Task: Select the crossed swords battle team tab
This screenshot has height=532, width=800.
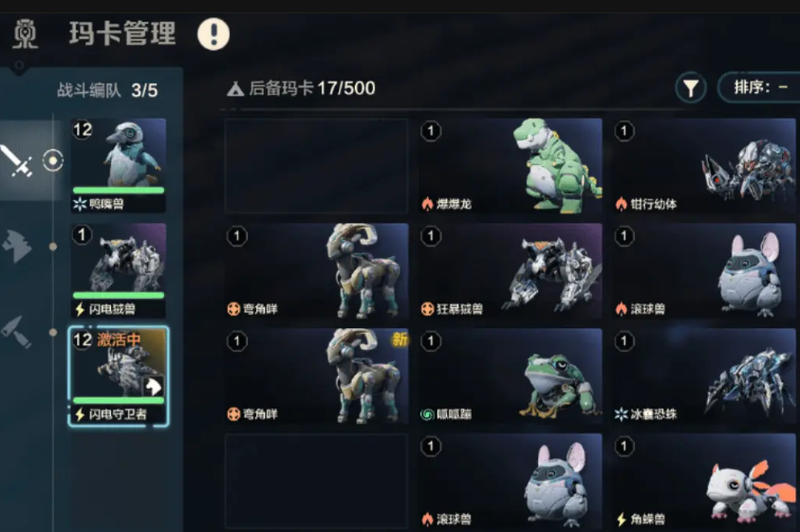Action: [17, 160]
